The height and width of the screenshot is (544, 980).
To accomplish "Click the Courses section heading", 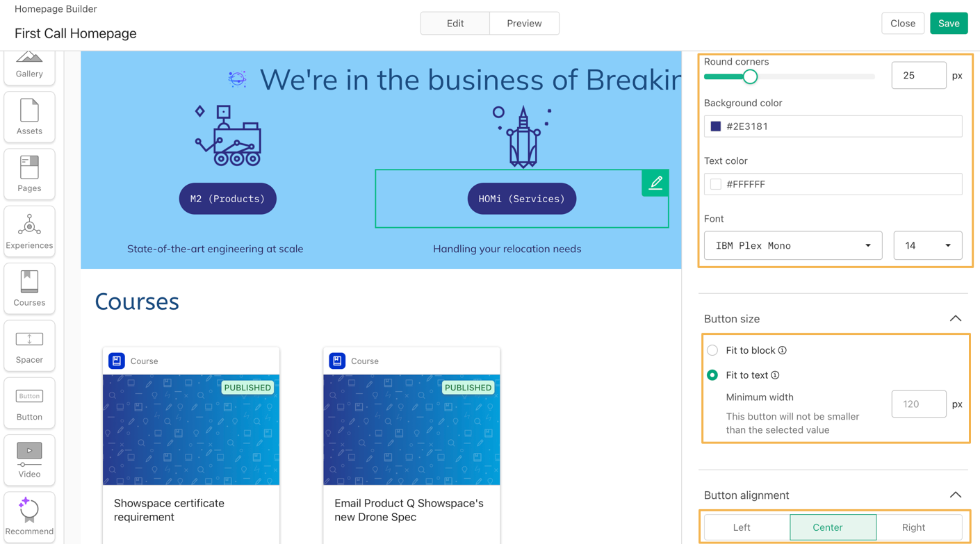I will [x=137, y=302].
